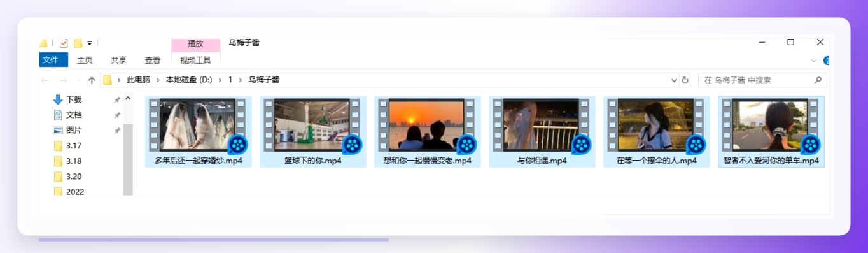The width and height of the screenshot is (868, 253).
Task: Select video 篮球下的你.mp4
Action: (x=313, y=132)
